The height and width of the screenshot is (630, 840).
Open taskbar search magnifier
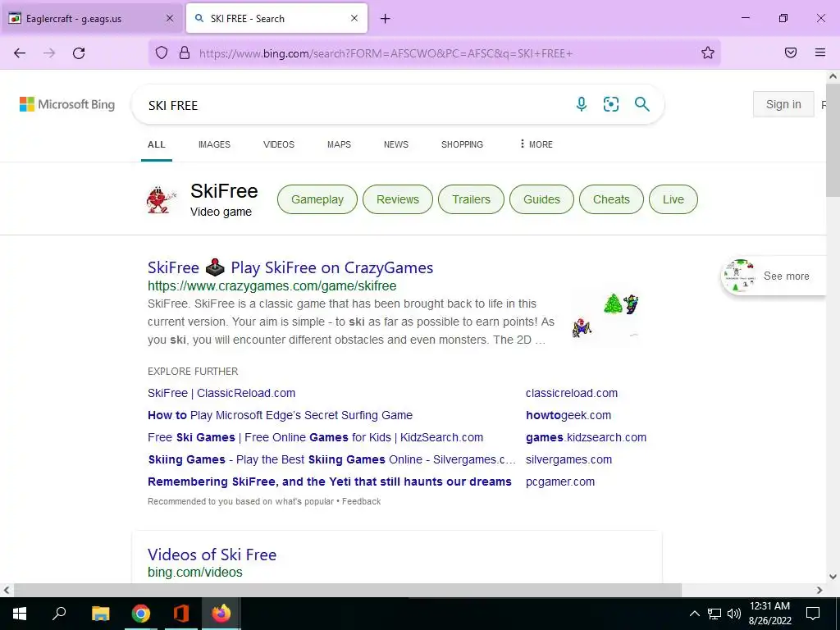tap(59, 614)
